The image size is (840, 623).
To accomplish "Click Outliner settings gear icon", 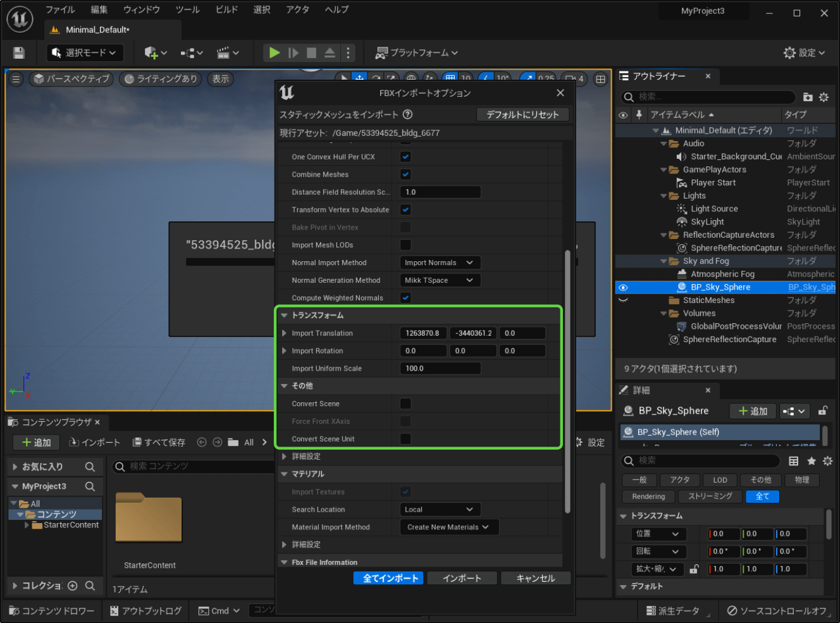I will (x=824, y=97).
